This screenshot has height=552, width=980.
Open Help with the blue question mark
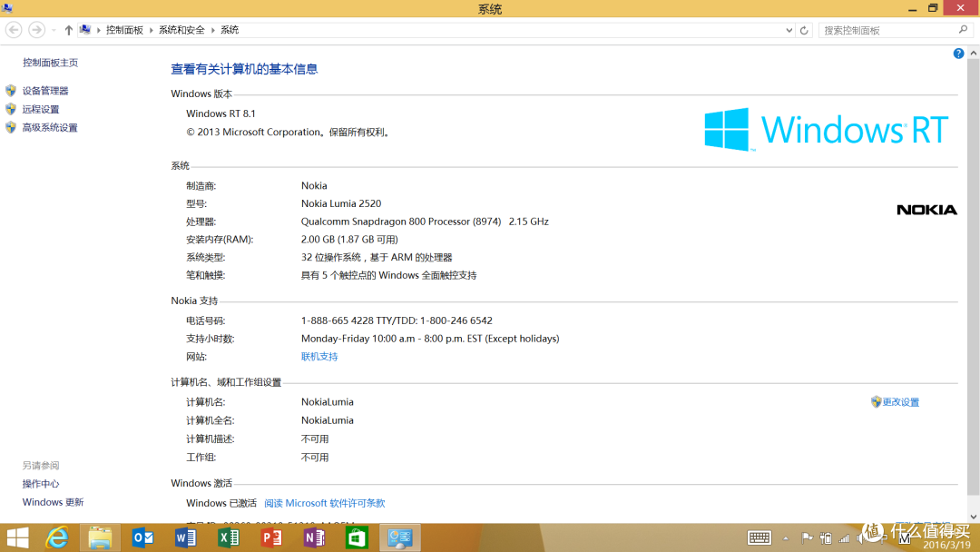click(x=958, y=54)
